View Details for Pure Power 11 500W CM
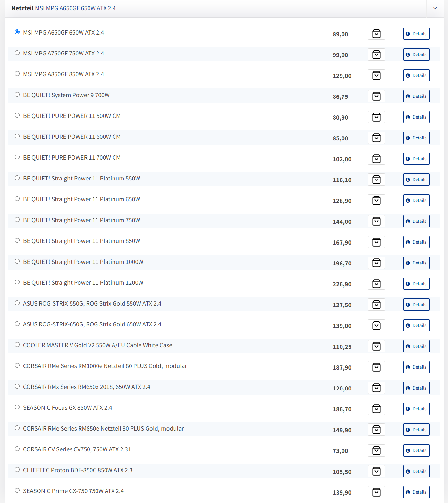This screenshot has height=503, width=448. point(416,117)
